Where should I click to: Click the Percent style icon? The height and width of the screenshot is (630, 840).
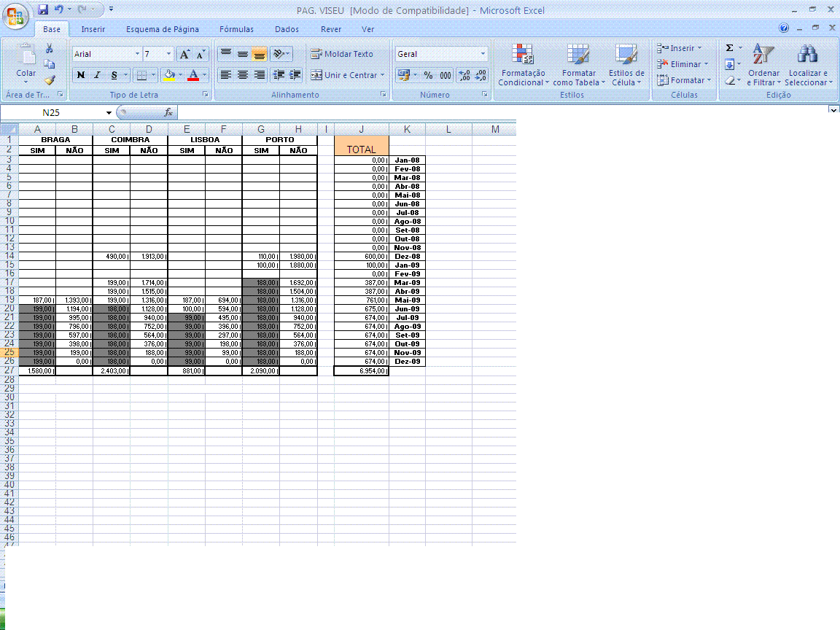[428, 75]
